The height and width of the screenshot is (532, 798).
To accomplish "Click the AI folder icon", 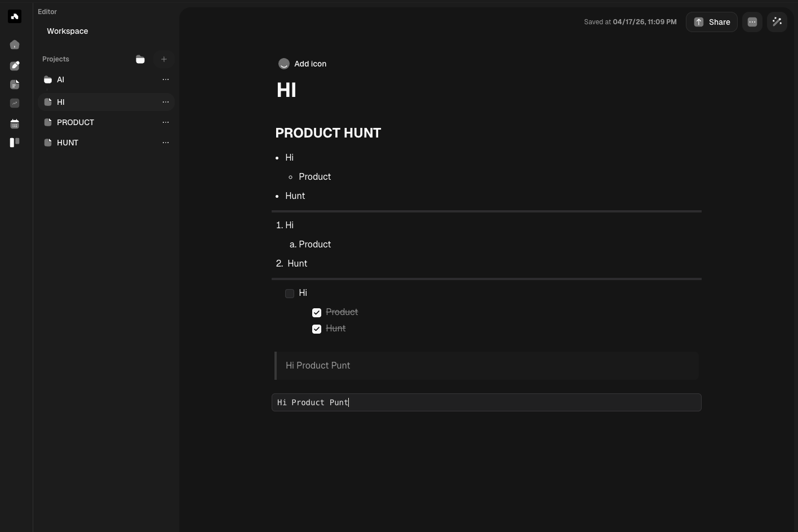I will pos(48,79).
